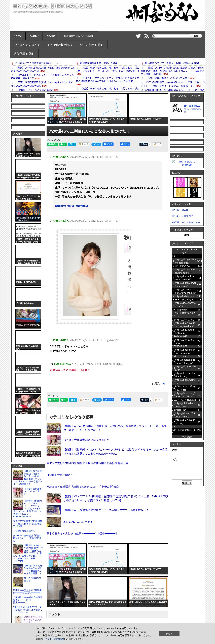The width and height of the screenshot is (215, 644).
Task: Open HKT48 チケットセンター link
Action: click(186, 223)
